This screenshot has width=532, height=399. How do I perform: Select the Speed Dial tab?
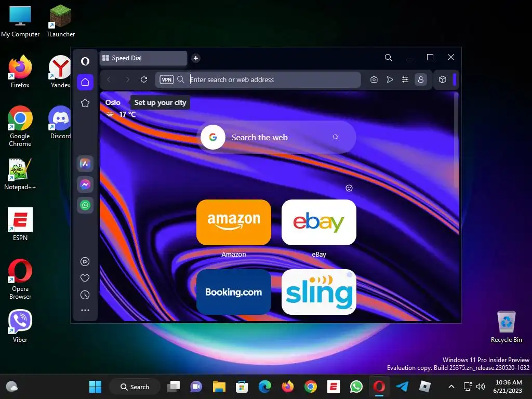pos(143,58)
